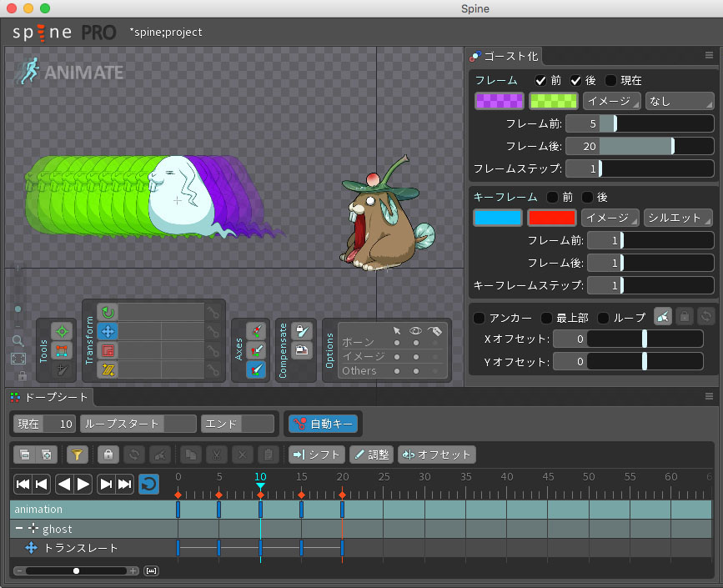Select the ゴースト化 tab
Image resolution: width=723 pixels, height=588 pixels.
[x=505, y=56]
